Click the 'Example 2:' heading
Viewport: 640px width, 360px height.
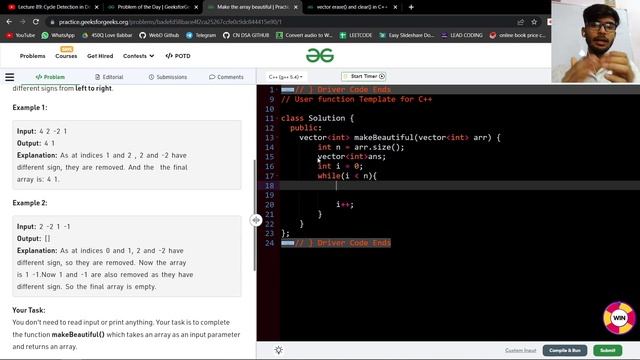click(30, 203)
